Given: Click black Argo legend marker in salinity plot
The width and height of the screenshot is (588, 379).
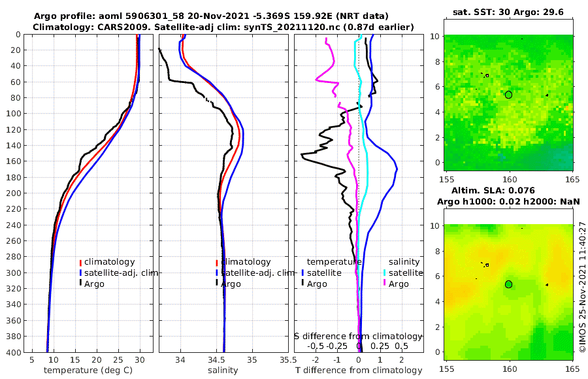Looking at the screenshot, I should [217, 284].
